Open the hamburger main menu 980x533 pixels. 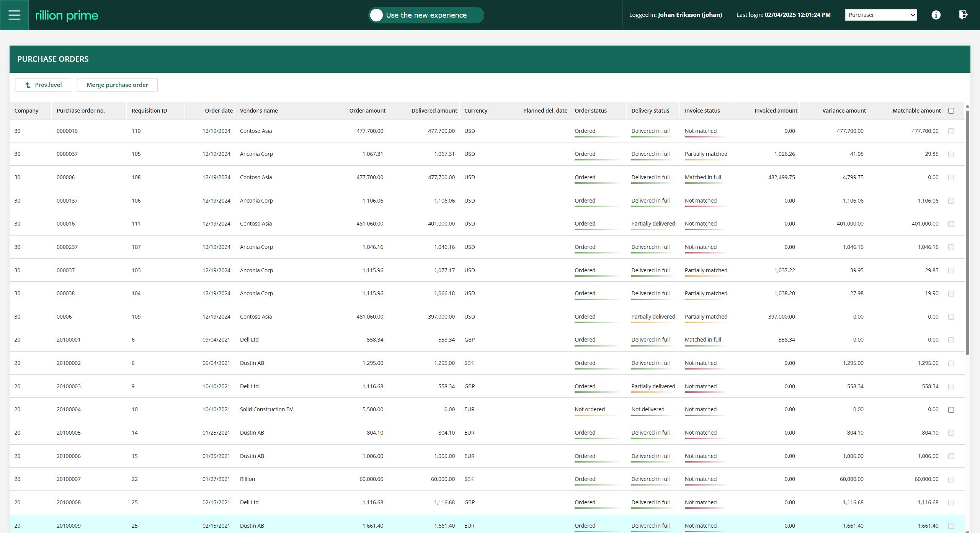(14, 15)
